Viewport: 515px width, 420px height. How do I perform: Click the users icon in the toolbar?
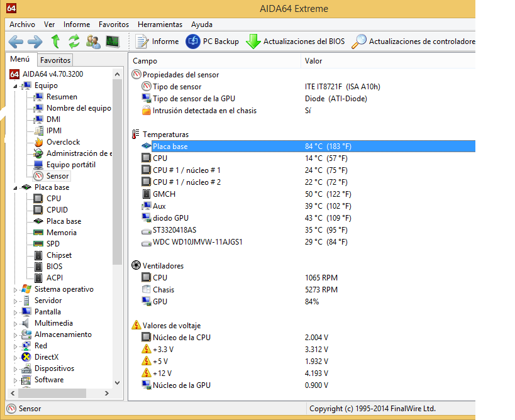(93, 41)
